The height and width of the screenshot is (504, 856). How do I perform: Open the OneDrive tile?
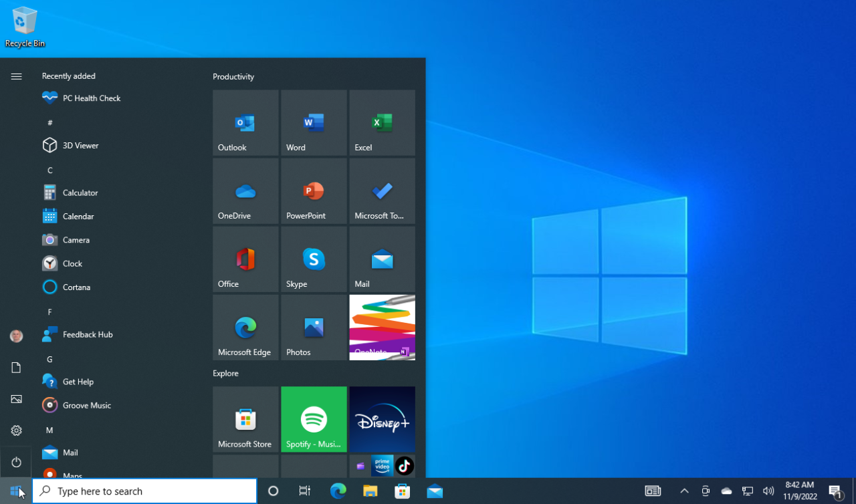click(245, 191)
